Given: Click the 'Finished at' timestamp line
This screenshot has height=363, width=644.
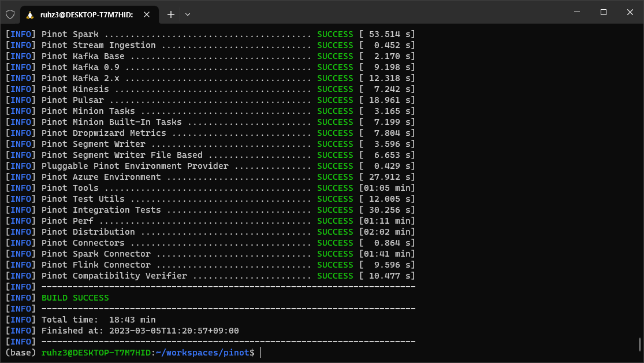Looking at the screenshot, I should coord(140,331).
